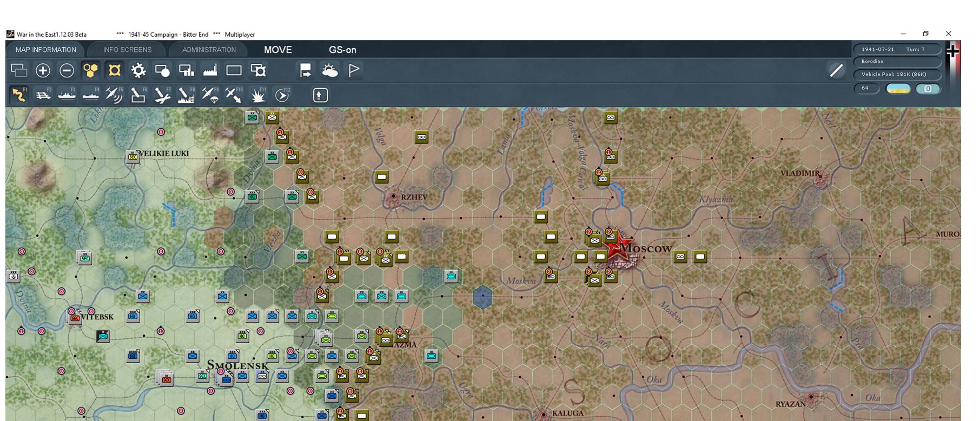Screen dimensions: 980x421
Task: Select the Velikie Luki city label
Action: [x=164, y=153]
